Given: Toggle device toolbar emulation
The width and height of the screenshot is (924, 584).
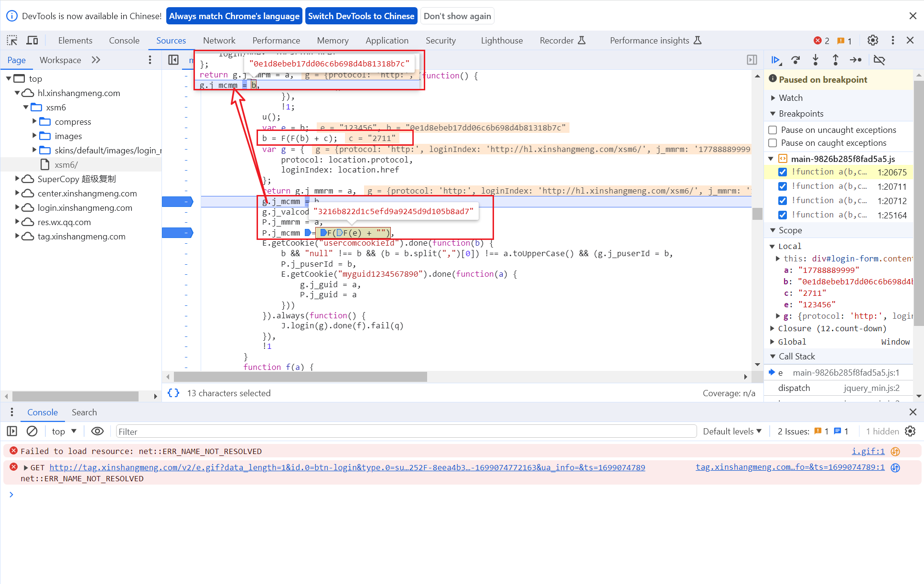Looking at the screenshot, I should [32, 41].
